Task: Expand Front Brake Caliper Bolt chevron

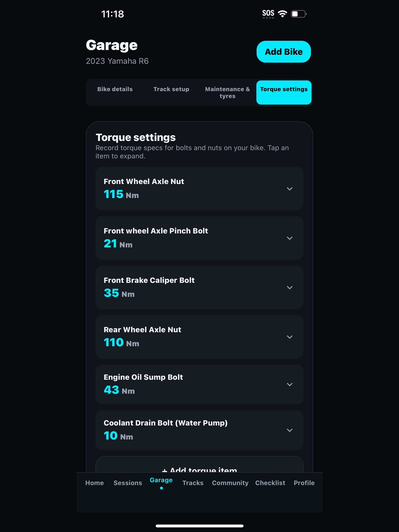Action: pyautogui.click(x=290, y=288)
